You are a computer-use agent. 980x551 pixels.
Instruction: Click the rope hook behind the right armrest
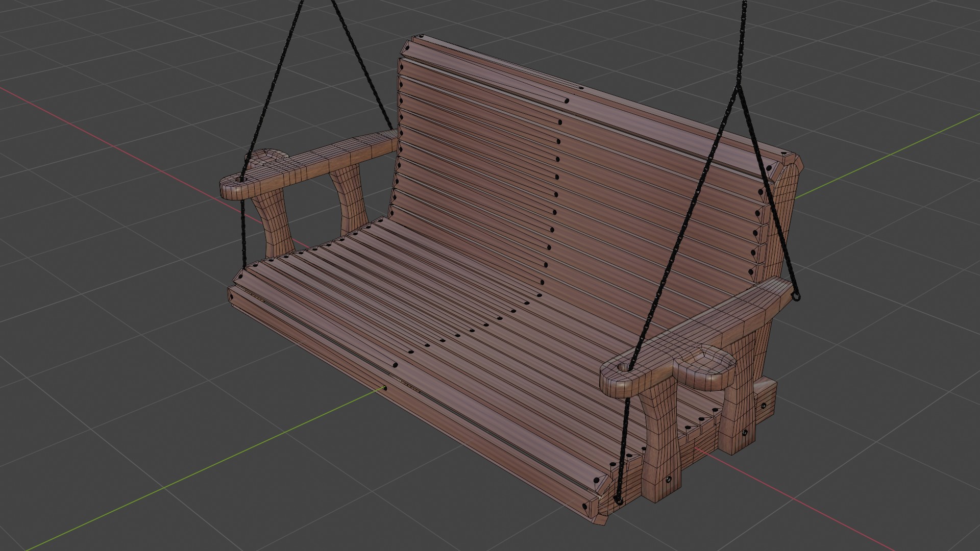796,296
